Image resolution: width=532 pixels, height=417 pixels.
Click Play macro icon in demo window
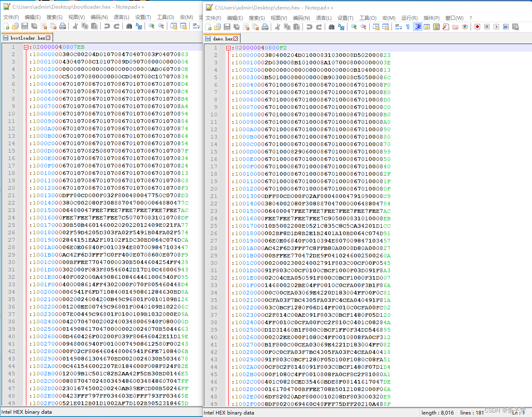click(x=497, y=27)
